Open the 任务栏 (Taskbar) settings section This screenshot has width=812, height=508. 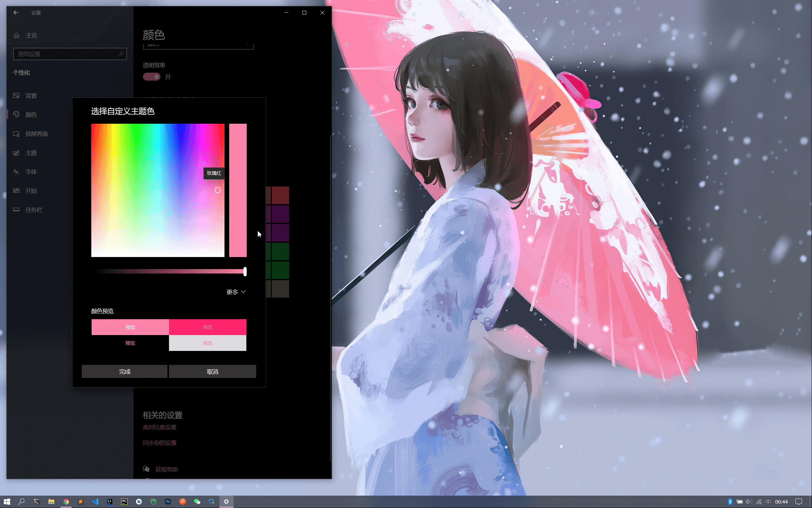35,209
